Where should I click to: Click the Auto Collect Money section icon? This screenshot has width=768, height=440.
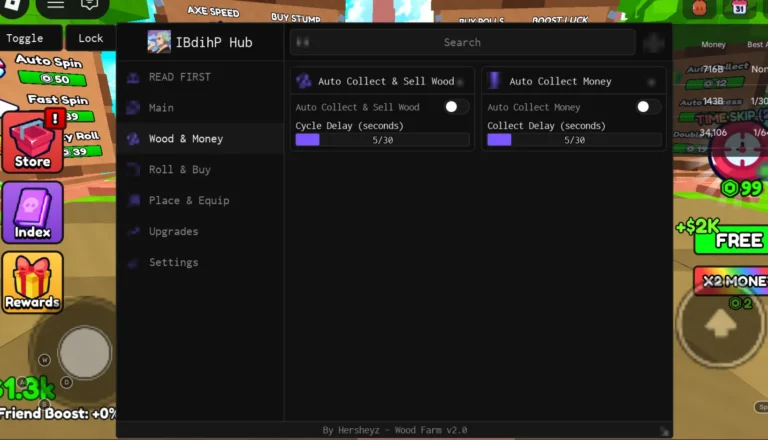click(x=494, y=81)
